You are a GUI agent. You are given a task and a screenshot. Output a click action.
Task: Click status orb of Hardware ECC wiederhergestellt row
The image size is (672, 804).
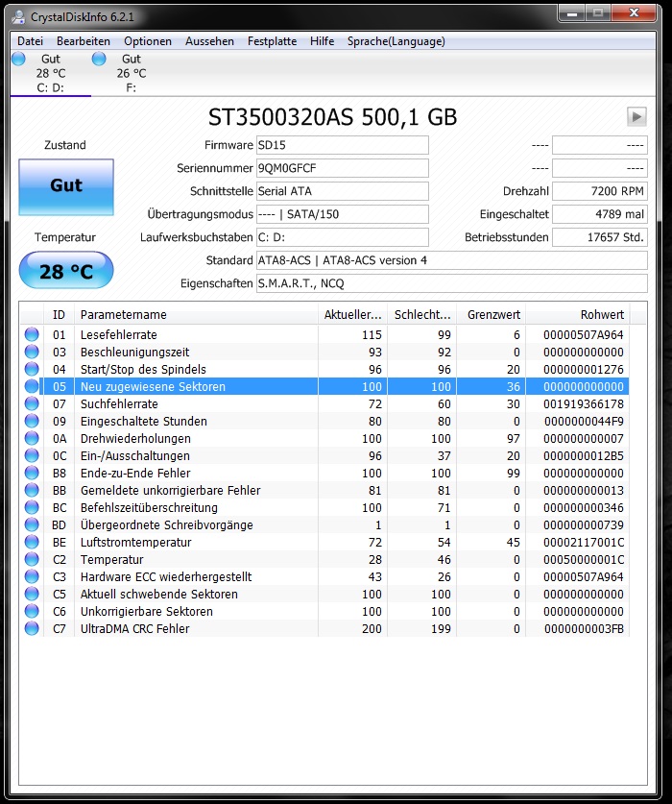point(32,577)
